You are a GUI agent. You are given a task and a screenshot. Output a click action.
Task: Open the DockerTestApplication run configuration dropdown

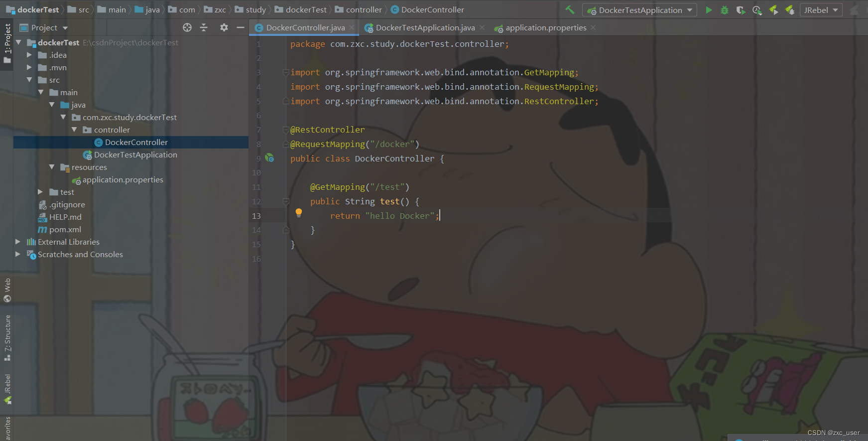tap(639, 10)
